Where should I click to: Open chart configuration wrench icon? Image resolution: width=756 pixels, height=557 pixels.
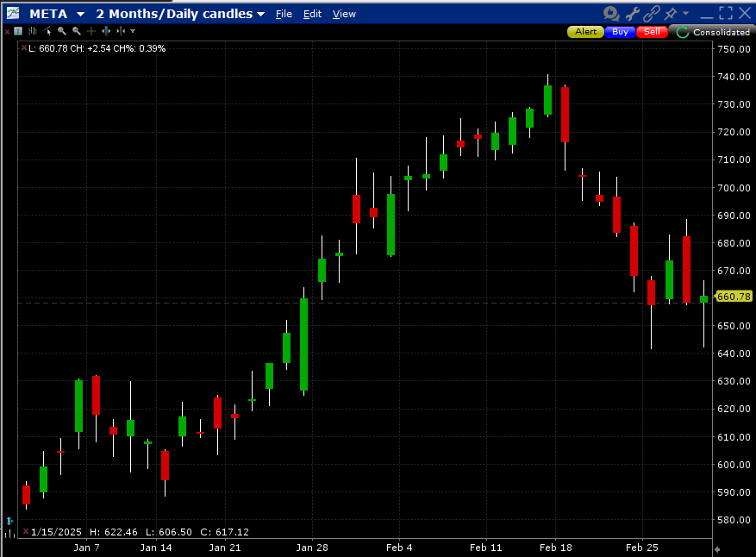pos(632,14)
